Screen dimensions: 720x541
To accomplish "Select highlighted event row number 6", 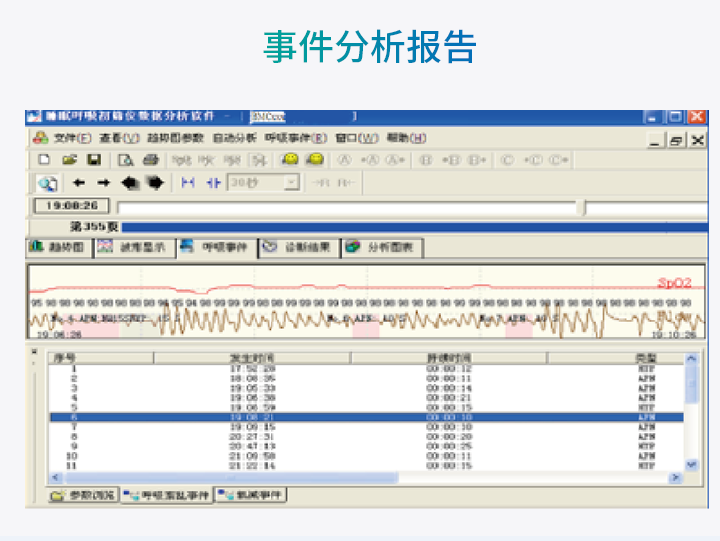I will point(366,417).
